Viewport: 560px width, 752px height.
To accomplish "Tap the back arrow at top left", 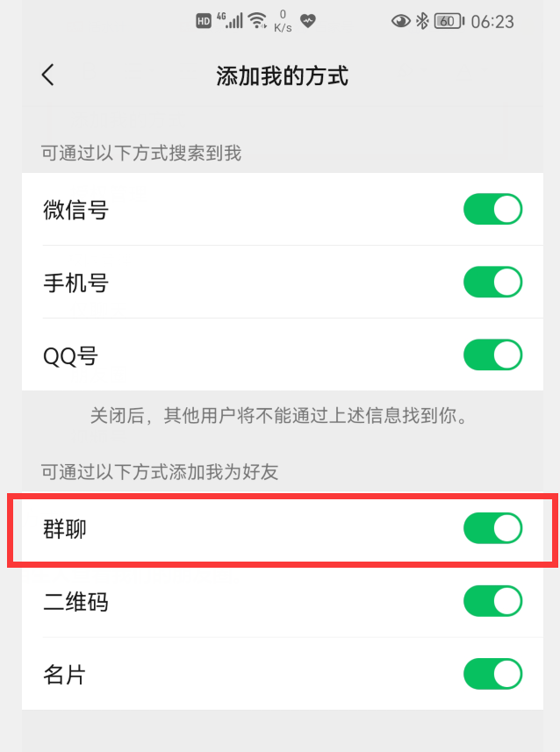I will point(47,75).
